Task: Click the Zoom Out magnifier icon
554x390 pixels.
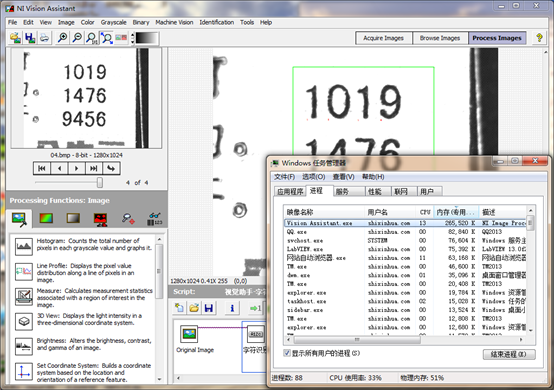Action: (77, 38)
